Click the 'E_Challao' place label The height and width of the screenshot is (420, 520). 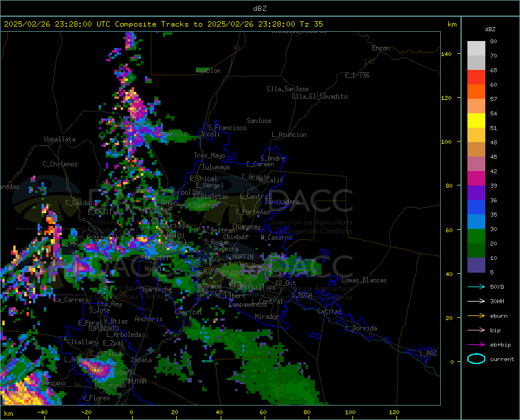103,212
